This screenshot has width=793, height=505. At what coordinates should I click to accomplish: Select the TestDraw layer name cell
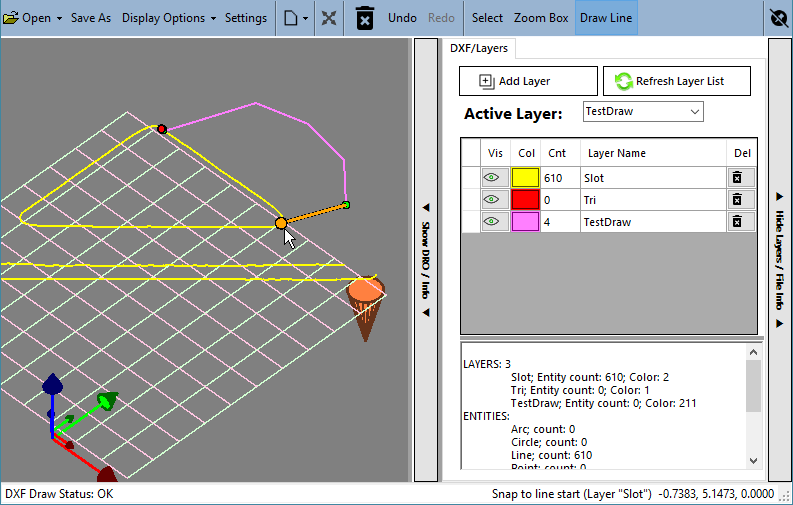point(653,222)
